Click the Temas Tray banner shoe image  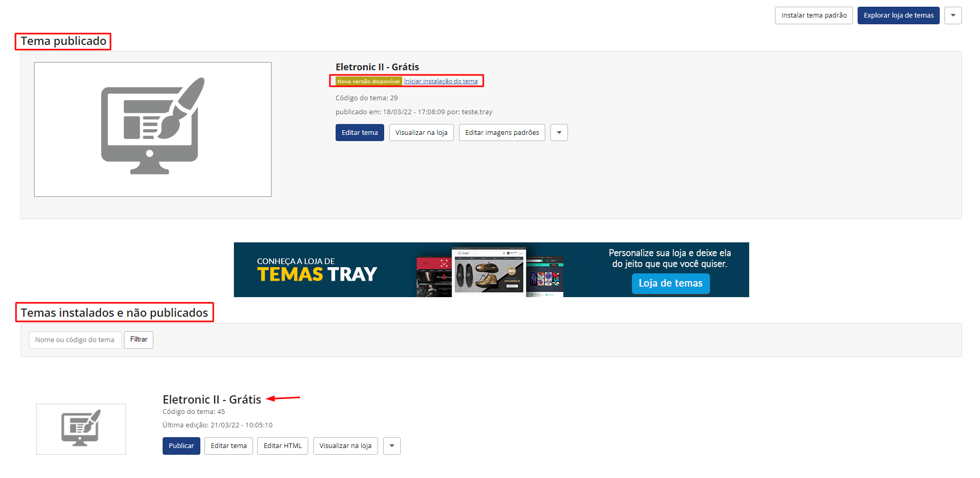point(488,272)
